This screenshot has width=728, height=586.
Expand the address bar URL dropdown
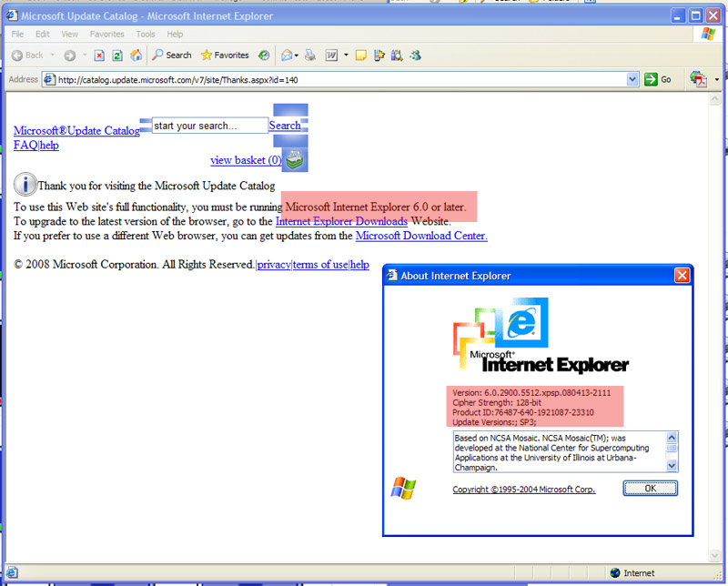tap(633, 80)
